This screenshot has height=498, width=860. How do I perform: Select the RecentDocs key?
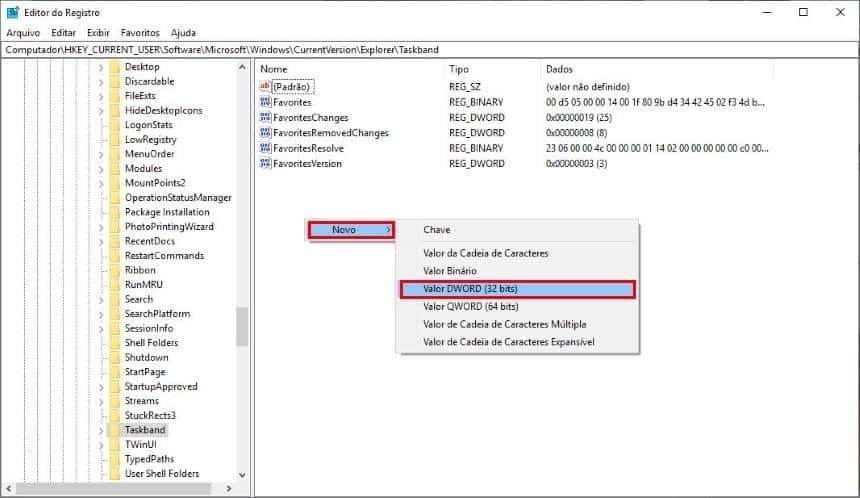150,241
